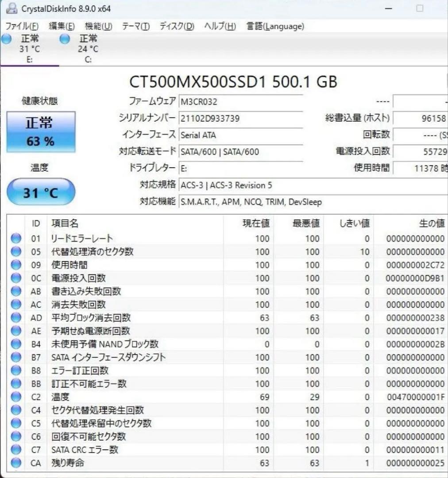Open the ディスク menu
This screenshot has height=478, width=448.
[x=177, y=27]
